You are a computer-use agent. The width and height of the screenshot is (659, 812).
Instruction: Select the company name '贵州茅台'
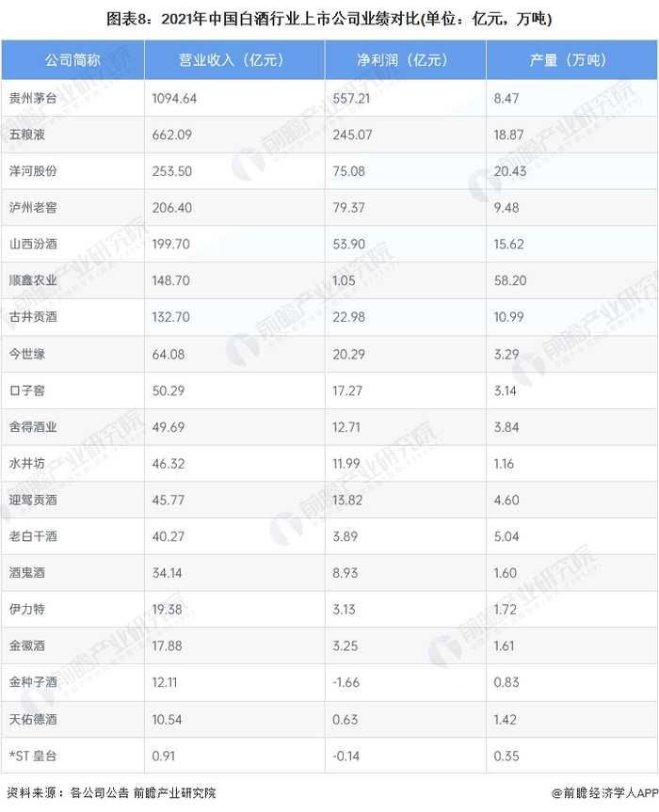(33, 99)
